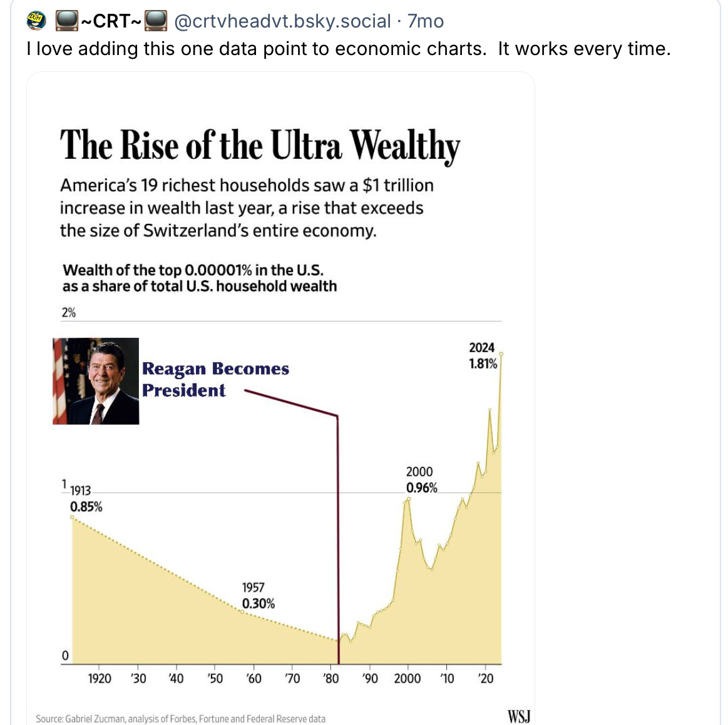Click the 2024 1.81% data label
Image resolution: width=728 pixels, height=725 pixels.
tap(483, 355)
